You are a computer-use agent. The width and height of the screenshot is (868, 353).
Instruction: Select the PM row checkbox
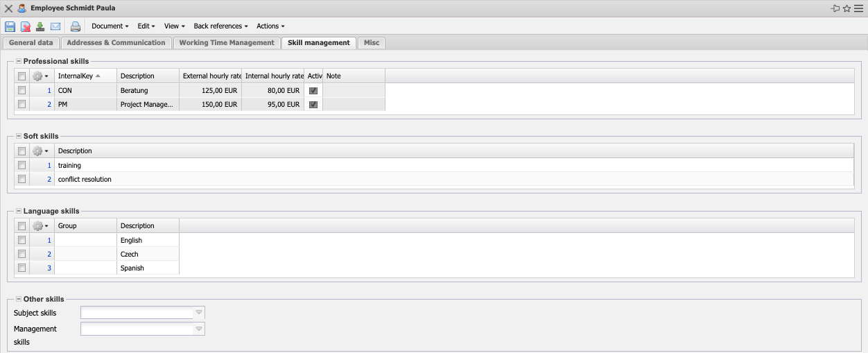(x=22, y=104)
